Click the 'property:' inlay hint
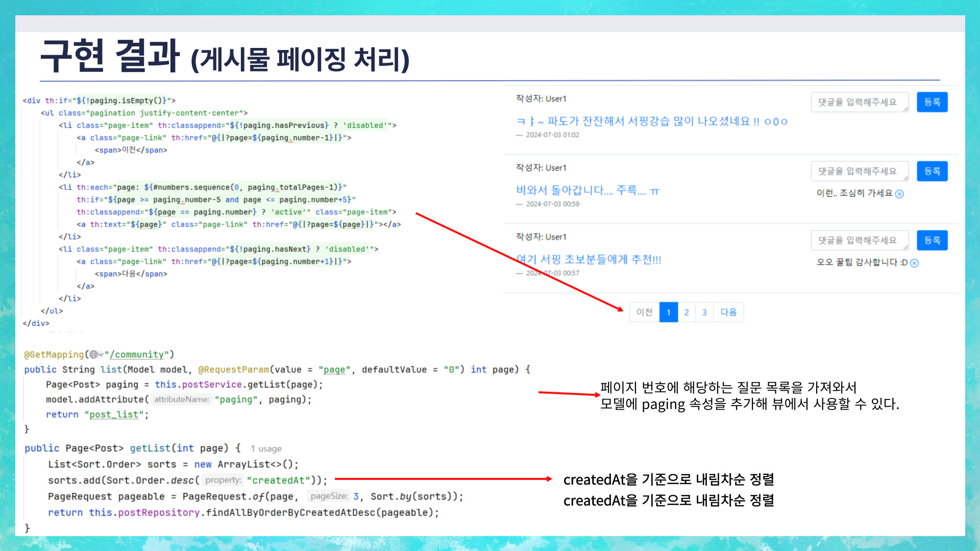The height and width of the screenshot is (551, 980). [223, 480]
